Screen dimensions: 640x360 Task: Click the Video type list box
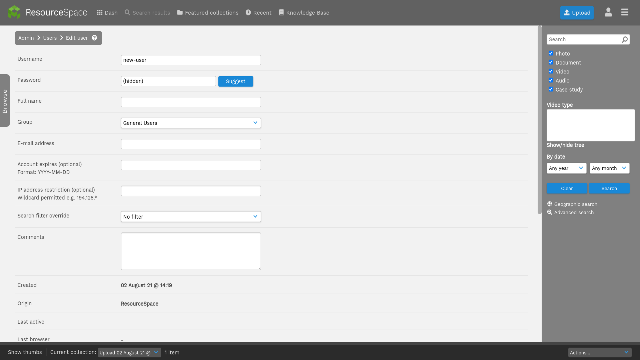(591, 125)
